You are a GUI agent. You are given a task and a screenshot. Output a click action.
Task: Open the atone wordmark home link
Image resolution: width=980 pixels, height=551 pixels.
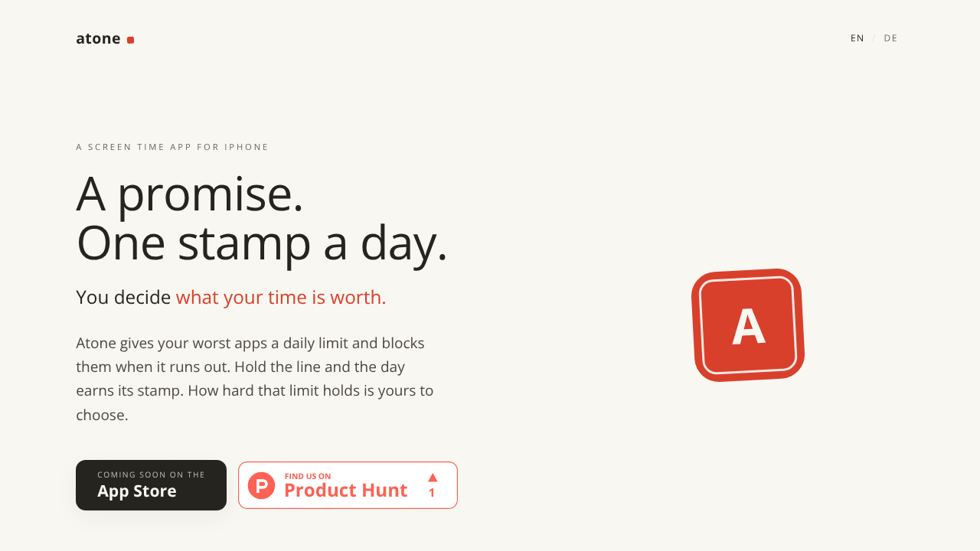[98, 38]
